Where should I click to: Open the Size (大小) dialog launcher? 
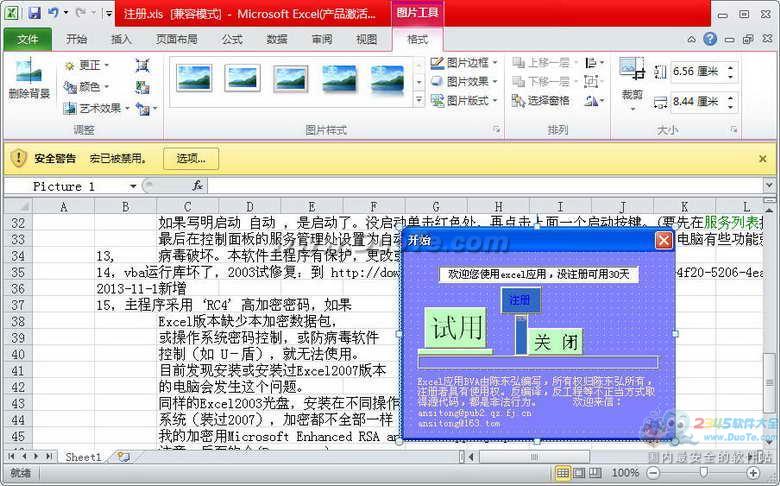coord(734,130)
